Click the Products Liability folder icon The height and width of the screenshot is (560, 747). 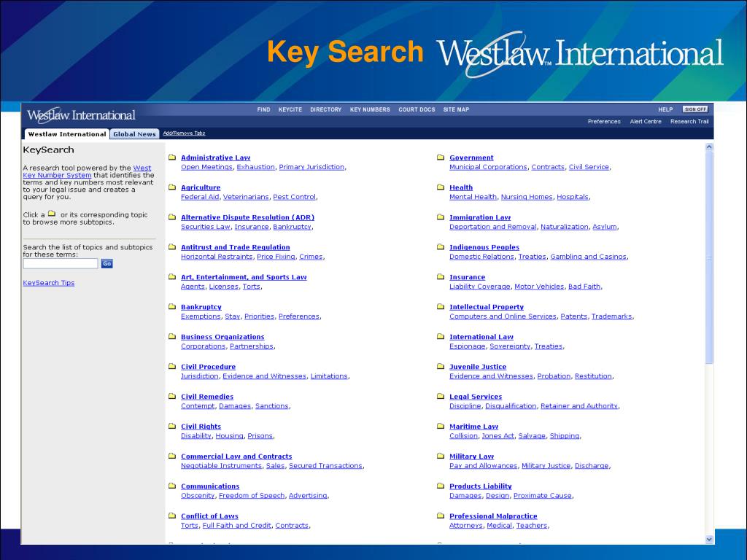(x=441, y=486)
